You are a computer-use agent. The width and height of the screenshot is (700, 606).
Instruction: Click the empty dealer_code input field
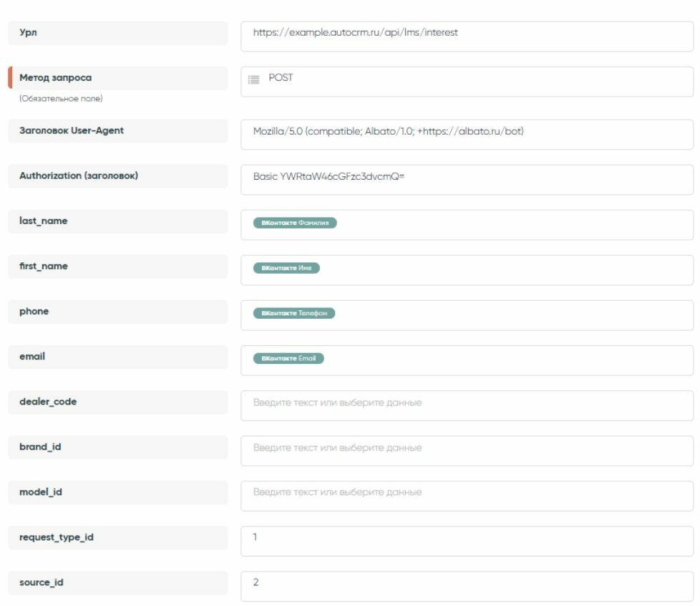click(x=467, y=405)
